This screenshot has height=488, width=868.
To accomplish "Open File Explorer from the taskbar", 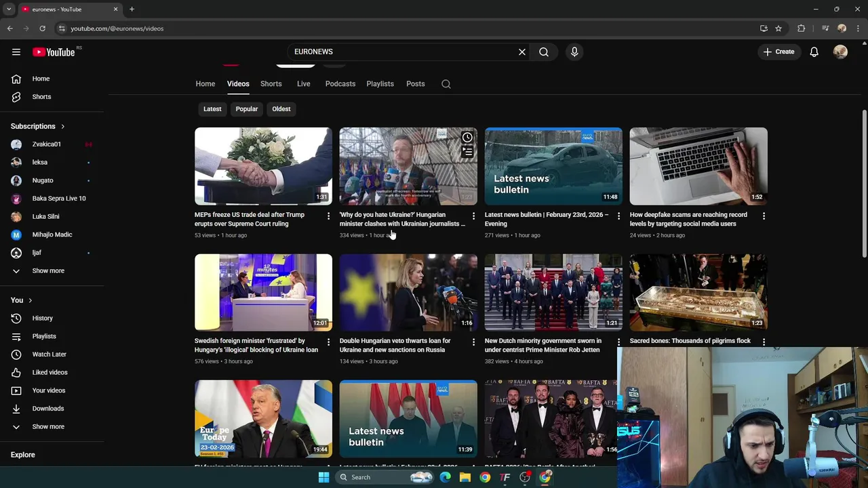I will 465,477.
